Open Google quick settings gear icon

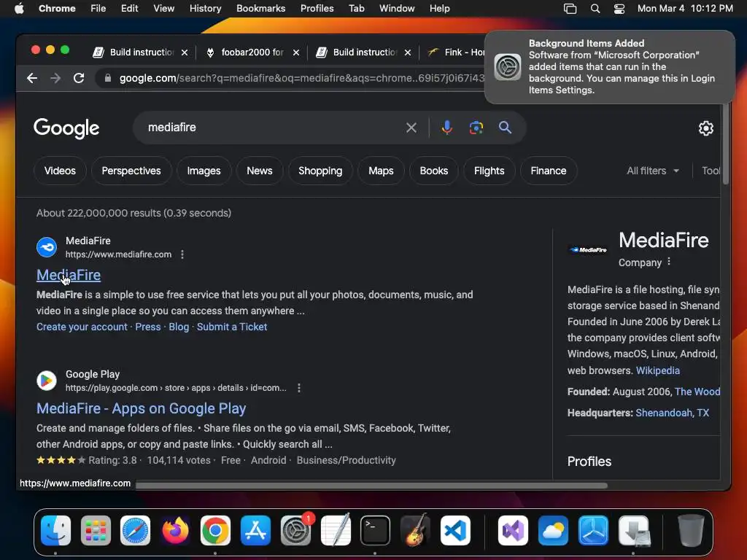pos(705,128)
